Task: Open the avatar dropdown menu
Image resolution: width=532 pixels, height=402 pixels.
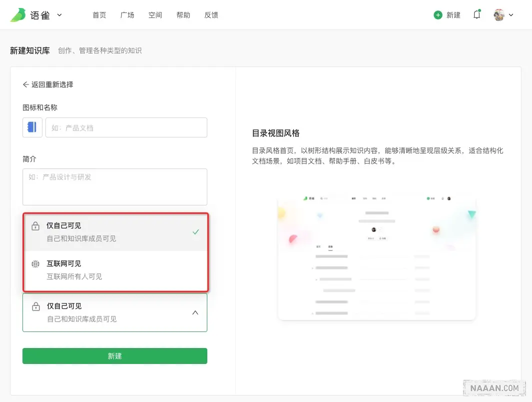Action: 503,14
